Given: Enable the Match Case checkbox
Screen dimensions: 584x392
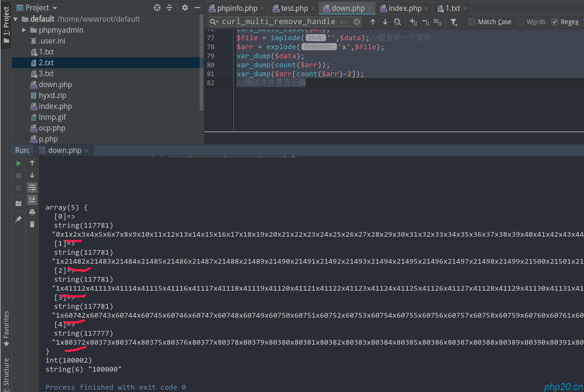Looking at the screenshot, I should (x=472, y=22).
